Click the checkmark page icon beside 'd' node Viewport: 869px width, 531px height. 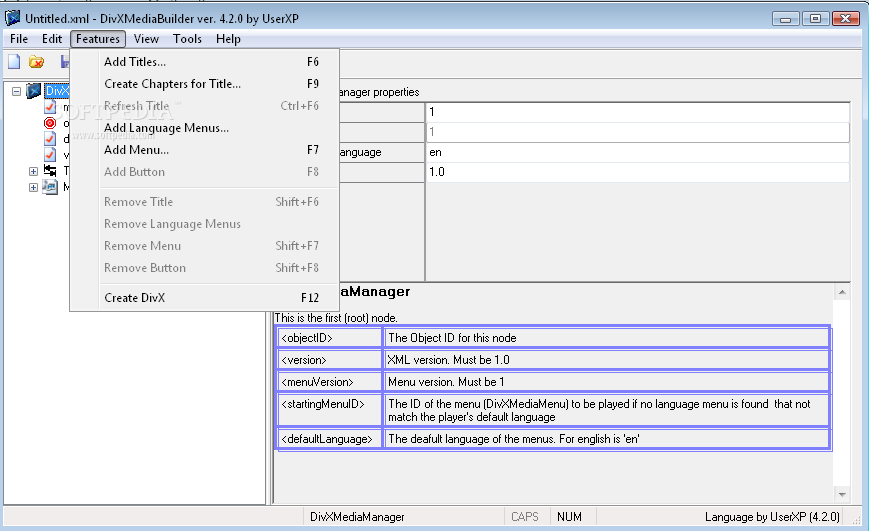click(50, 139)
